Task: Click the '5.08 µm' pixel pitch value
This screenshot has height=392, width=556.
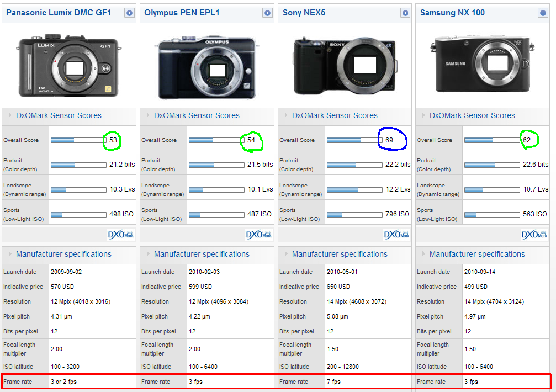Action: [337, 316]
